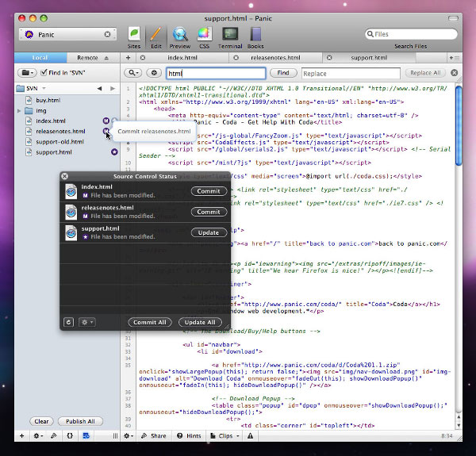
Task: Open the folder actions dropdown
Action: point(27,73)
